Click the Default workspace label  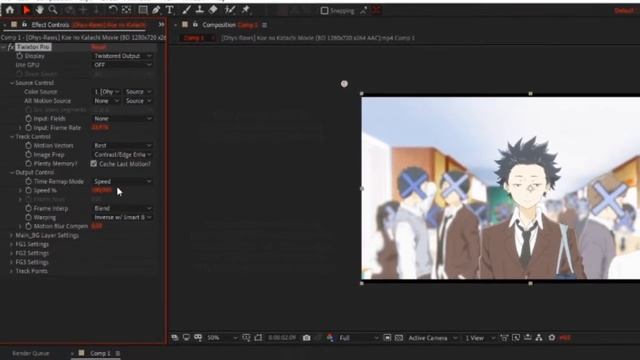click(624, 11)
